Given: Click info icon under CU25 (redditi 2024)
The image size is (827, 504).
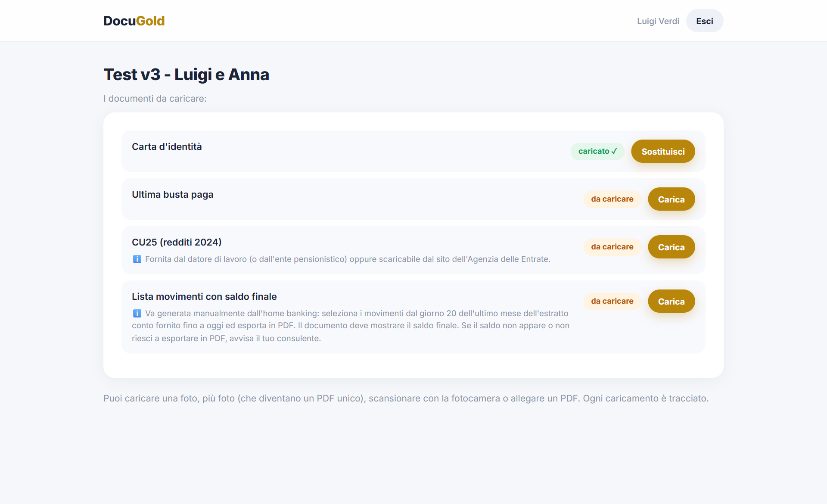Looking at the screenshot, I should point(137,259).
